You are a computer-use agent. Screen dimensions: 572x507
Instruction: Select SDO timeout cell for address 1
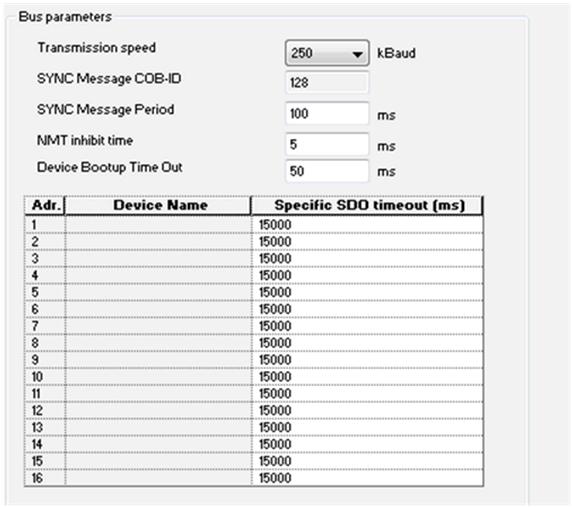pos(367,225)
